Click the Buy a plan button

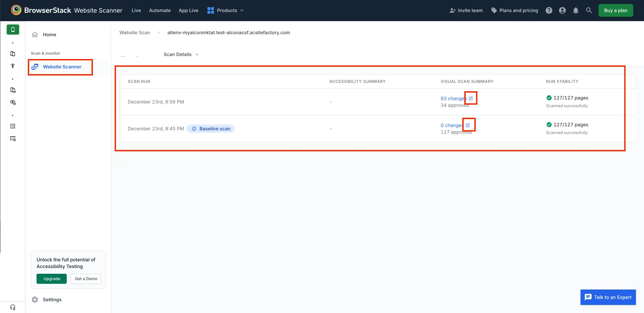(616, 10)
